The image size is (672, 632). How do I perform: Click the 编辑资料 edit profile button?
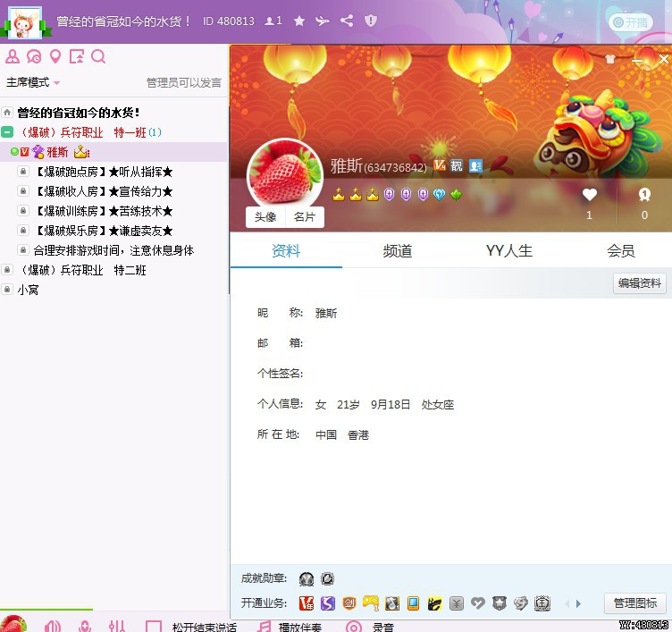[640, 283]
